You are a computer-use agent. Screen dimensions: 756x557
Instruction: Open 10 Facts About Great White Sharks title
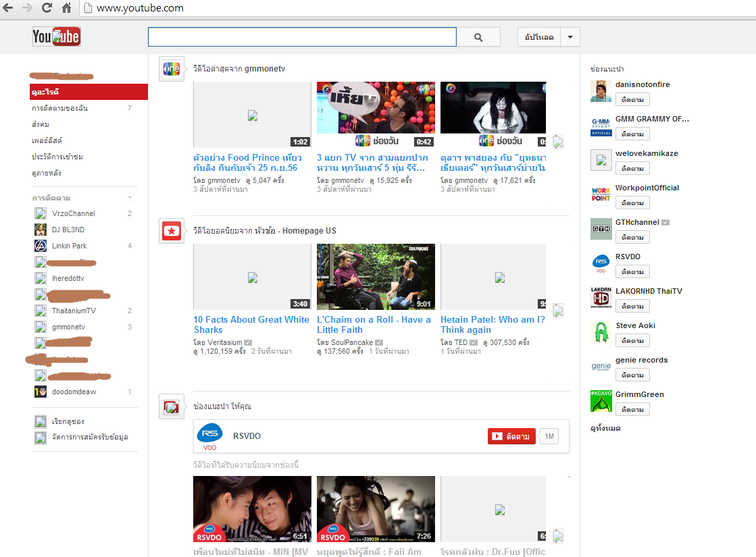pyautogui.click(x=251, y=325)
